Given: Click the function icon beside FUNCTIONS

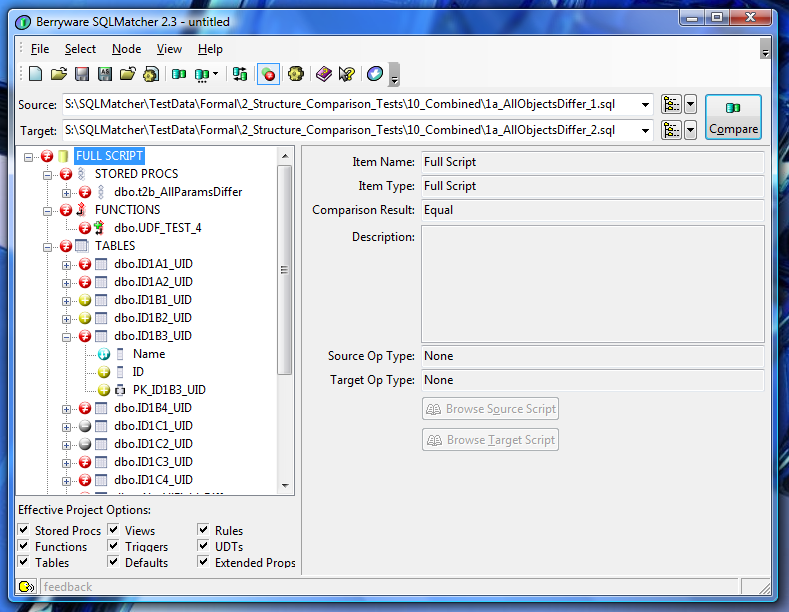Looking at the screenshot, I should coord(81,210).
